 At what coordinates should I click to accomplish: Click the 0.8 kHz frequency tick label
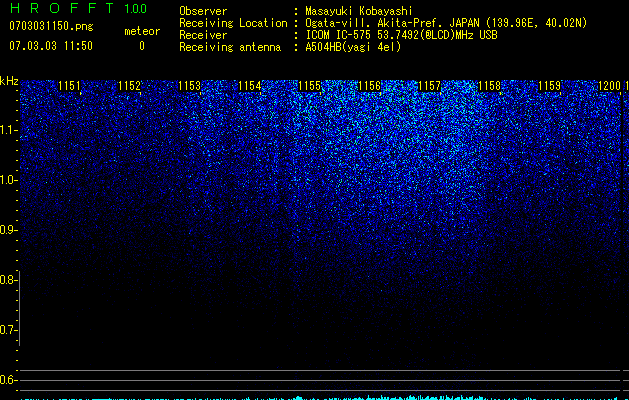tap(7, 280)
